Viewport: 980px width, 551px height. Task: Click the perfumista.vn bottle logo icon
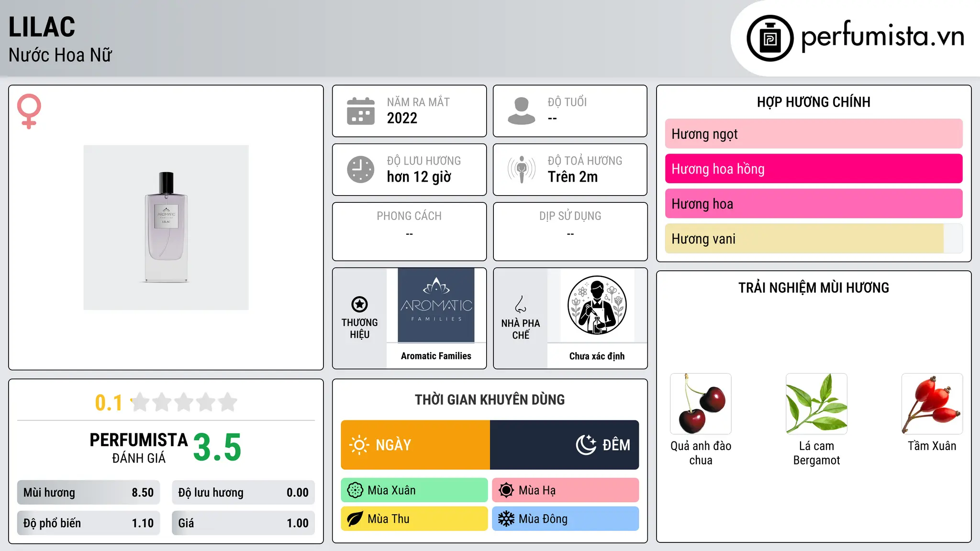click(770, 38)
